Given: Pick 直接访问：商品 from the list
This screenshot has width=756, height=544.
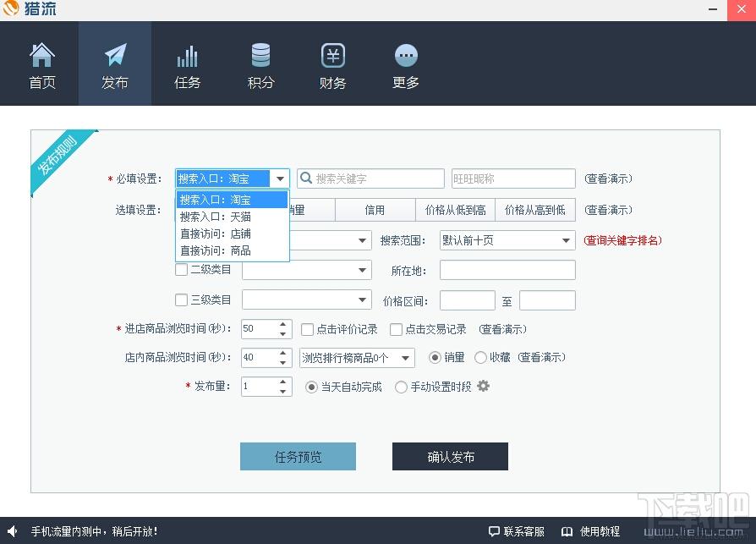Looking at the screenshot, I should 232,250.
